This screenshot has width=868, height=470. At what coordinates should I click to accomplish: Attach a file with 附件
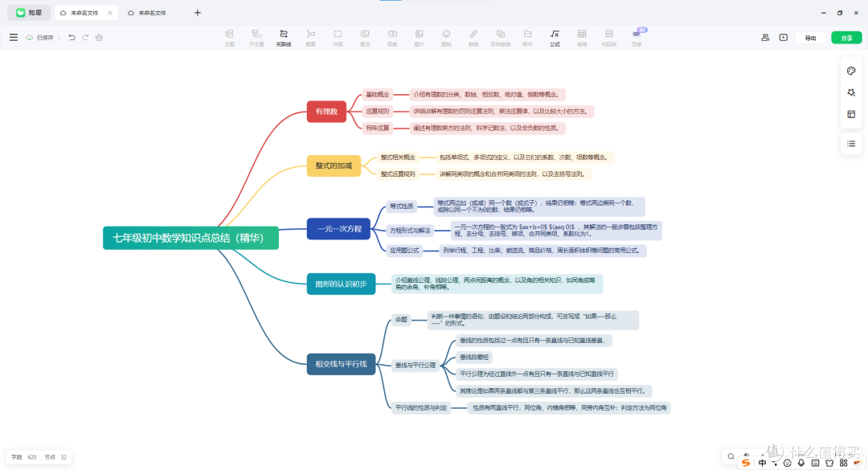[x=527, y=38]
